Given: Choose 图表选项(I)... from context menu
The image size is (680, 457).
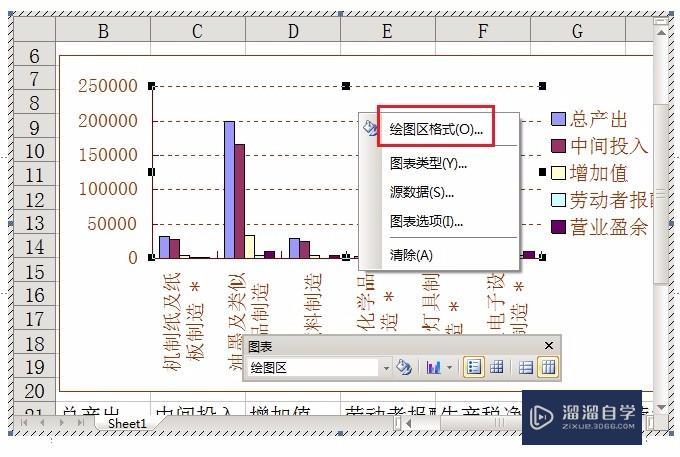Looking at the screenshot, I should pos(426,222).
